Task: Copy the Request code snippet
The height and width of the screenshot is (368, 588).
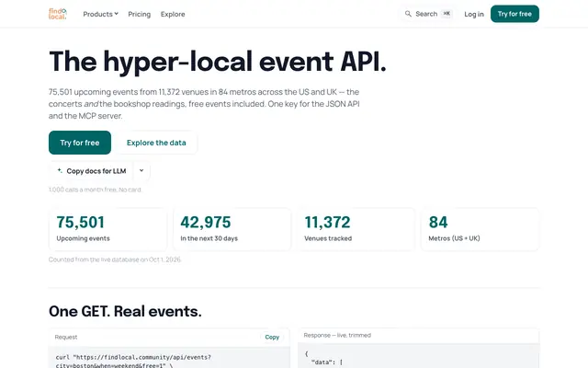Action: [272, 338]
